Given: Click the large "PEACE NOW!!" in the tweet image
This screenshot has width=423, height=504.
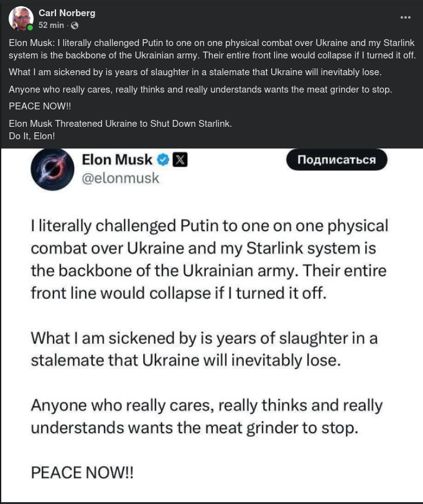Looking at the screenshot, I should coord(82,472).
